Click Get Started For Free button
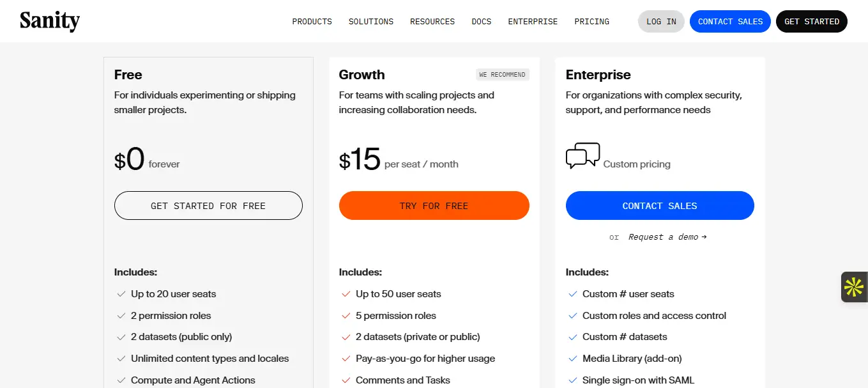The width and height of the screenshot is (868, 388). [208, 206]
